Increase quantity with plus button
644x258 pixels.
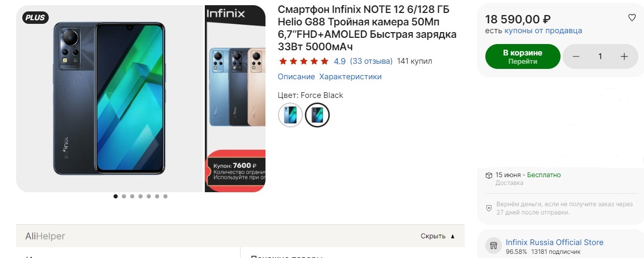624,56
